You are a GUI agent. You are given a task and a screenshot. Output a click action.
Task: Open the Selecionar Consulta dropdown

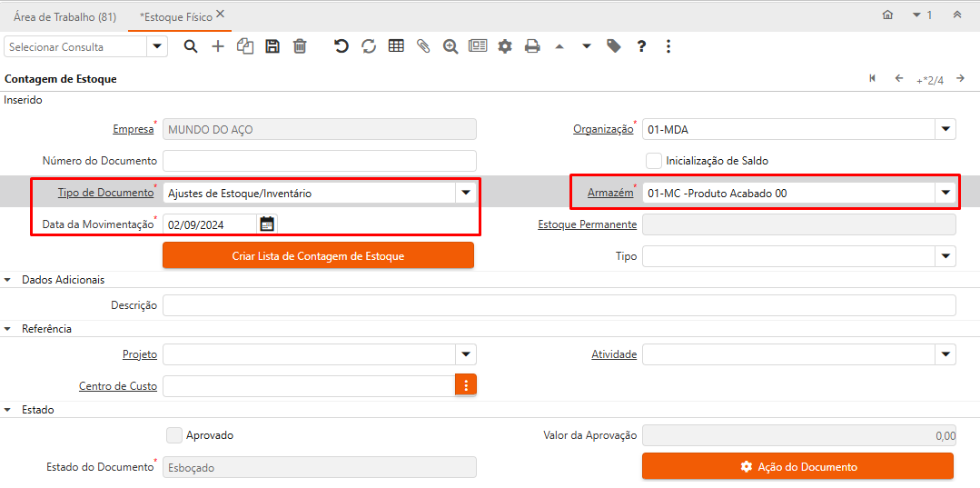pyautogui.click(x=157, y=46)
